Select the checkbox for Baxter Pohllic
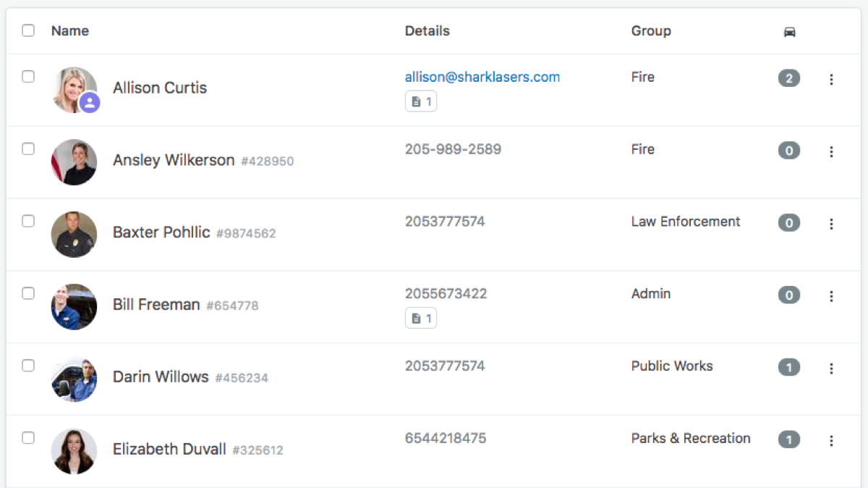Image resolution: width=868 pixels, height=488 pixels. [28, 221]
